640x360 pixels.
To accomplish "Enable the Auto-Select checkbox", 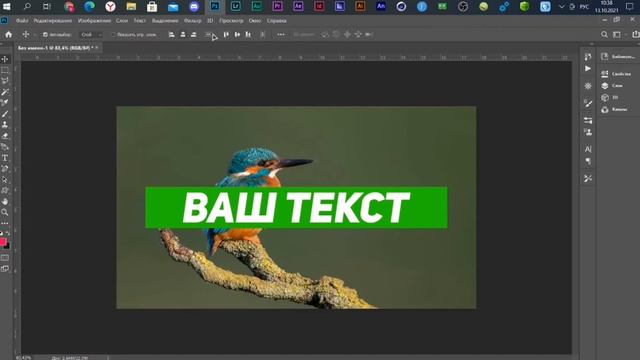I will (45, 35).
